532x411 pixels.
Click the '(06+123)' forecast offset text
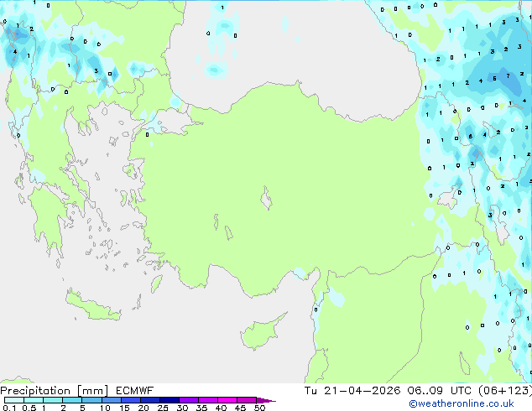click(x=505, y=391)
